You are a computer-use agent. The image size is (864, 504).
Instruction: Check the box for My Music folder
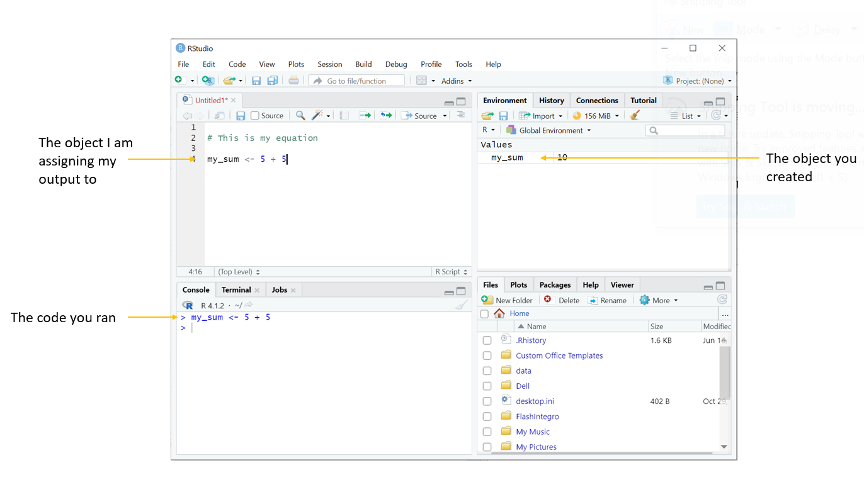click(487, 432)
